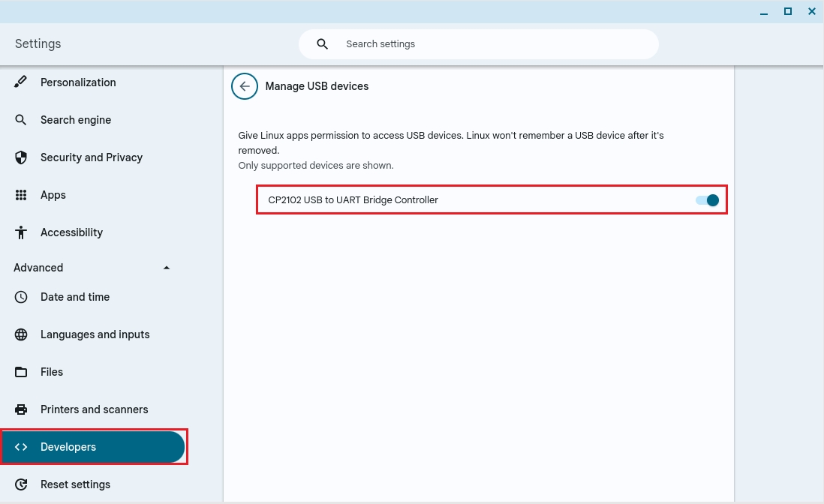Go back using the back arrow button
Image resolution: width=824 pixels, height=504 pixels.
[x=244, y=86]
